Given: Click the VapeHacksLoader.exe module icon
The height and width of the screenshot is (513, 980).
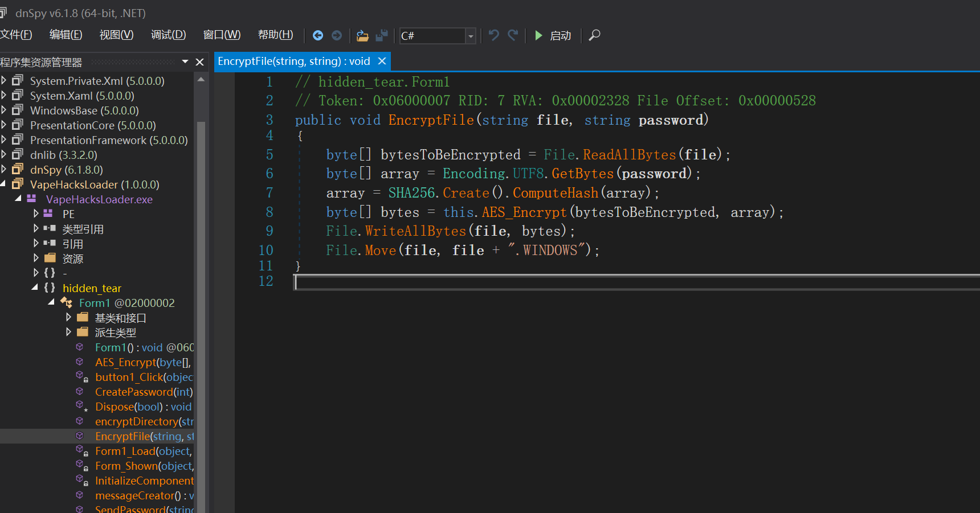Looking at the screenshot, I should (31, 199).
